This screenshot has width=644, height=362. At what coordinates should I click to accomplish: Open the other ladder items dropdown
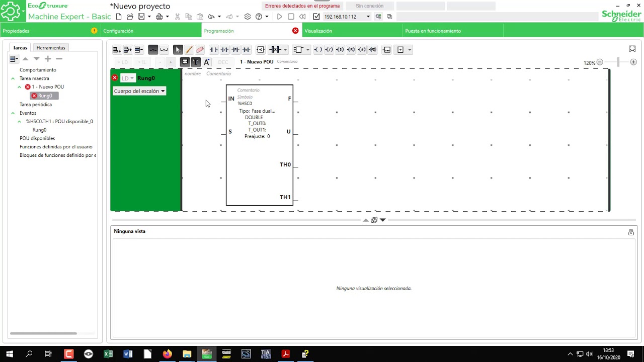pyautogui.click(x=410, y=50)
